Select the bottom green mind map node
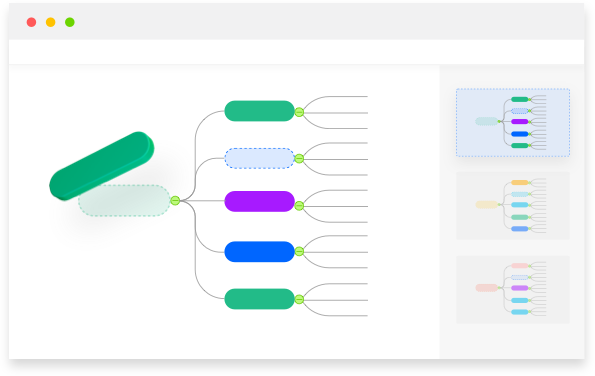The width and height of the screenshot is (595, 376). click(260, 299)
